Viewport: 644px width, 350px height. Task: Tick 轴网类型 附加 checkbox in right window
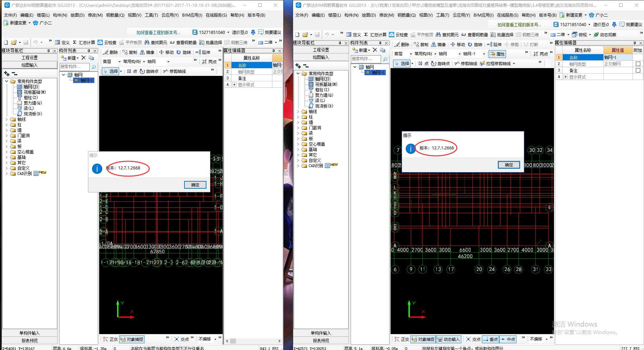638,64
